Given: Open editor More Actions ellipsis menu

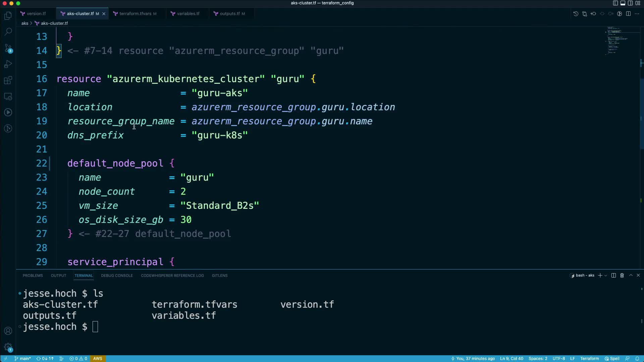Looking at the screenshot, I should click(637, 14).
